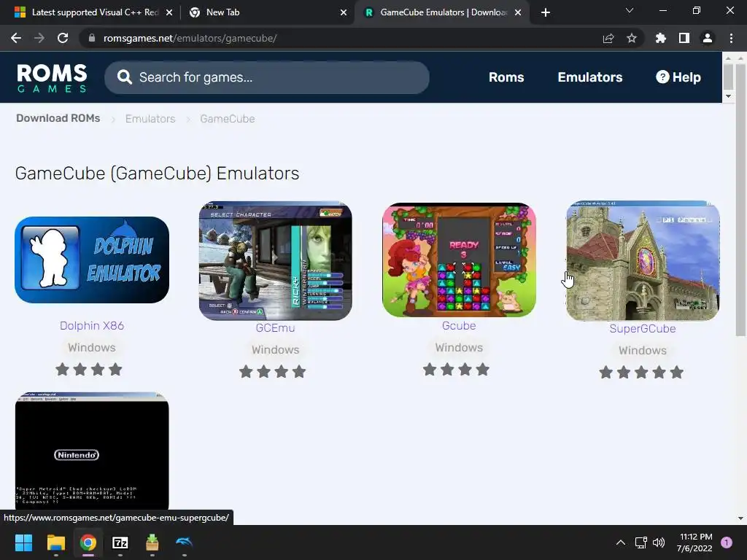The width and height of the screenshot is (747, 560).
Task: Click the page scrollbar down arrow
Action: pos(740,518)
